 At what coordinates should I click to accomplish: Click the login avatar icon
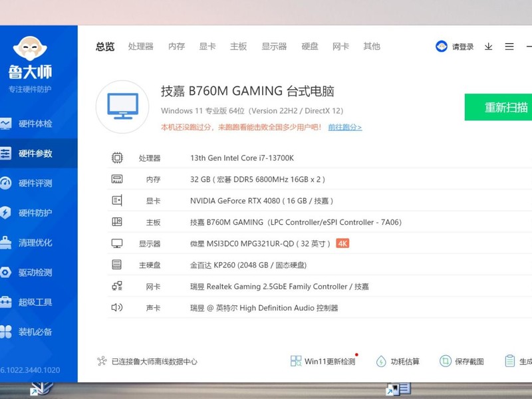442,46
